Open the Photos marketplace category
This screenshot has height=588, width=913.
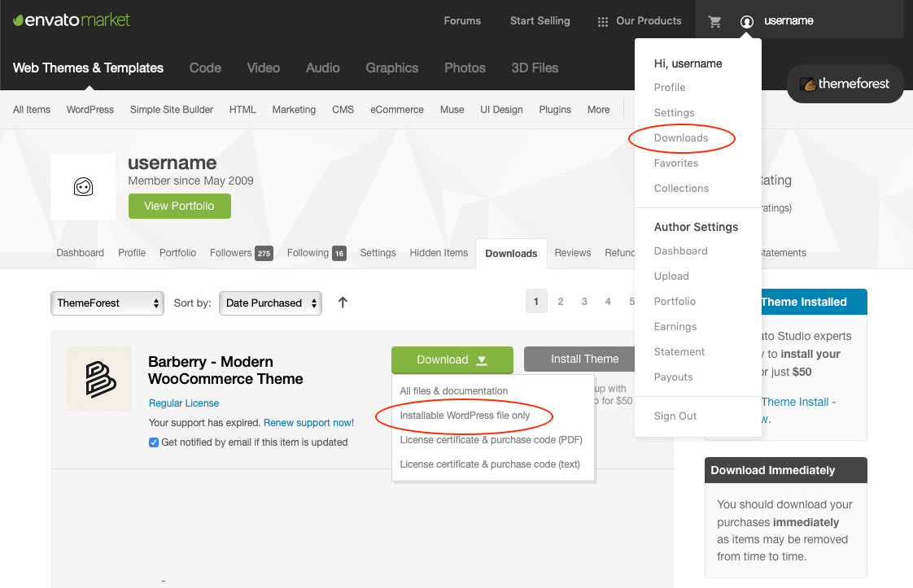(465, 68)
